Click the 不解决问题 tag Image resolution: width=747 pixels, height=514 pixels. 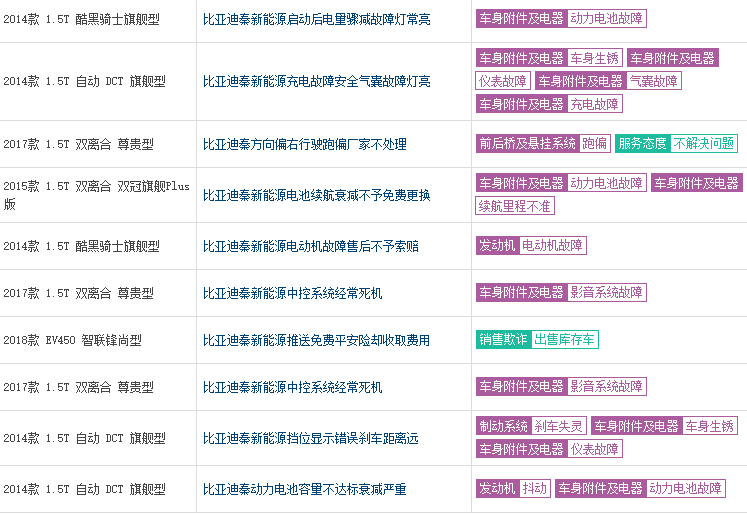pyautogui.click(x=704, y=144)
